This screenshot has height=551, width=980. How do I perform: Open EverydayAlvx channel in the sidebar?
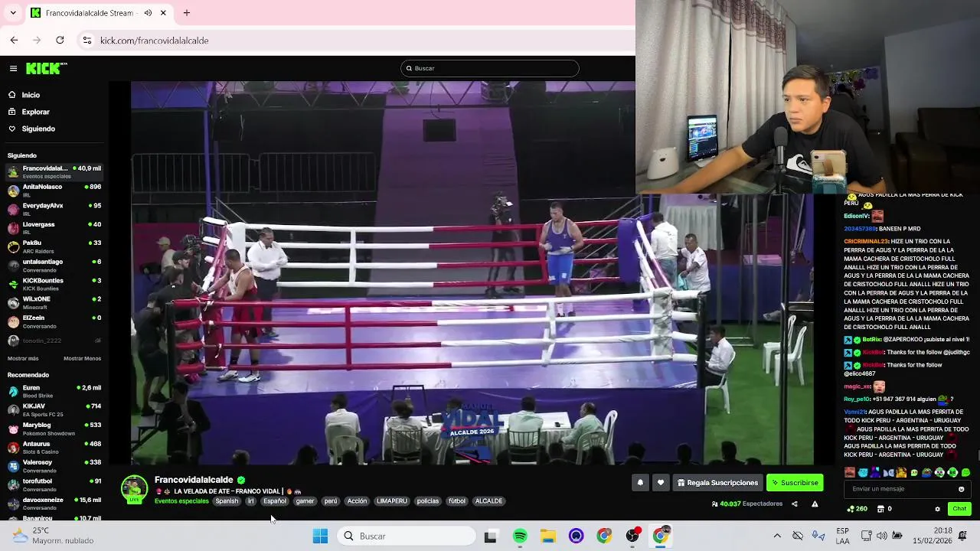coord(54,209)
